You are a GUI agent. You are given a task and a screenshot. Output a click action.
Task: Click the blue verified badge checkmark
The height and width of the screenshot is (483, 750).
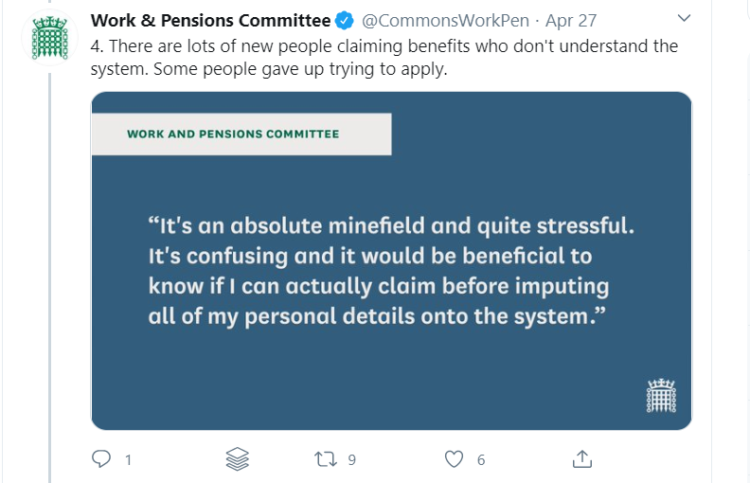(x=344, y=21)
